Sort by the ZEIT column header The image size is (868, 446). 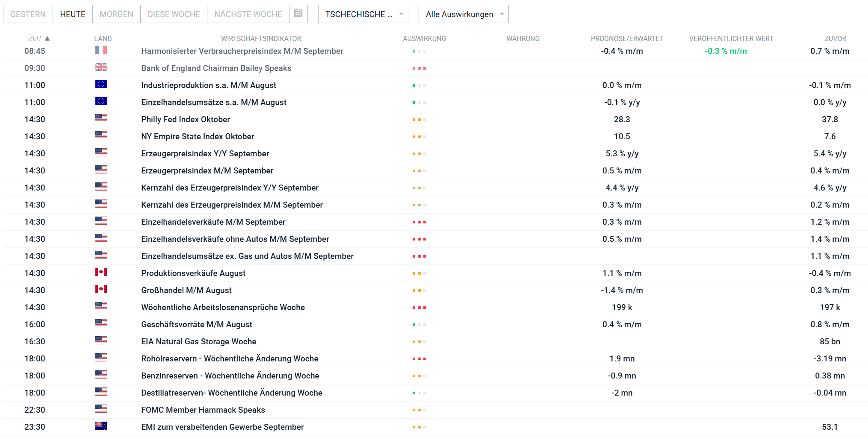tap(35, 38)
